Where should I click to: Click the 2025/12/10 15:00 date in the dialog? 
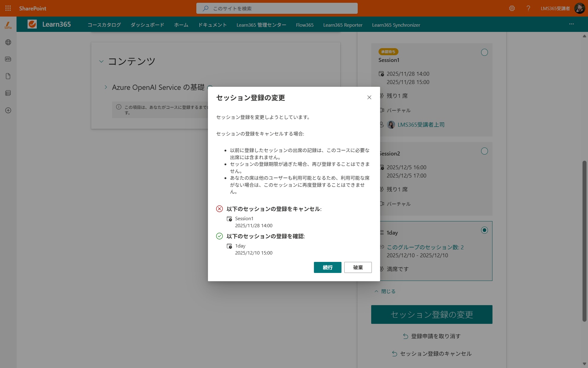254,253
